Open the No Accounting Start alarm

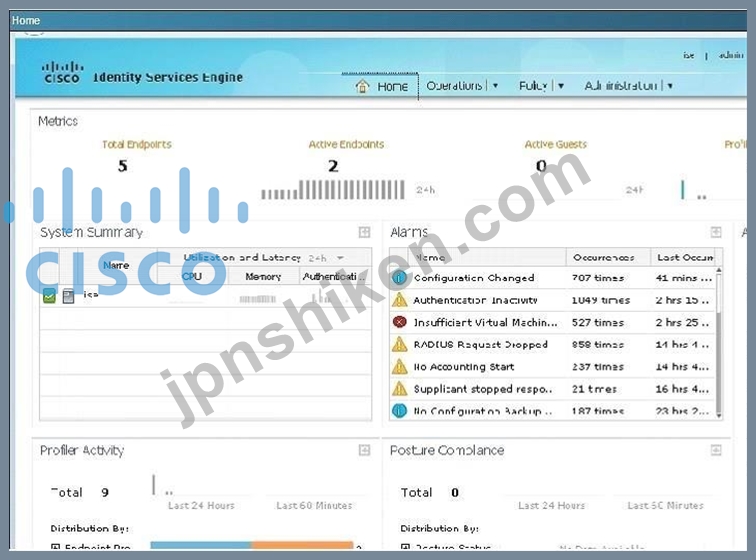(464, 367)
